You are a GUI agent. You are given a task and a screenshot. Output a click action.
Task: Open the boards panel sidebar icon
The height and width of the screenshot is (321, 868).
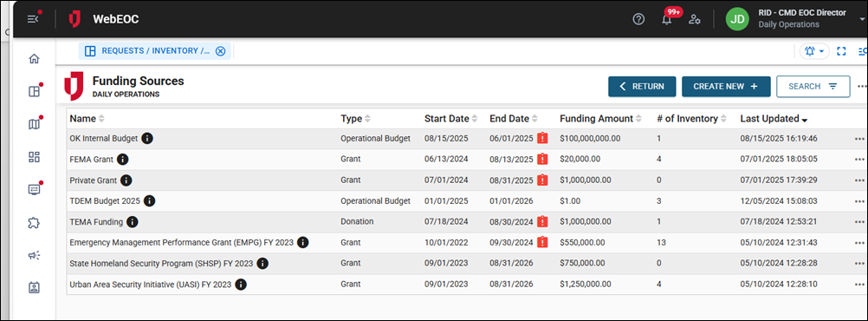click(35, 91)
